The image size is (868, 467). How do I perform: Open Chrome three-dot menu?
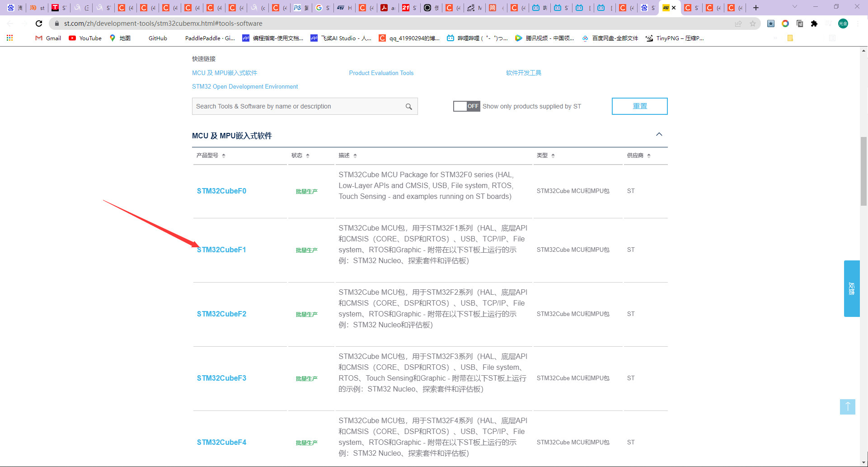(858, 24)
